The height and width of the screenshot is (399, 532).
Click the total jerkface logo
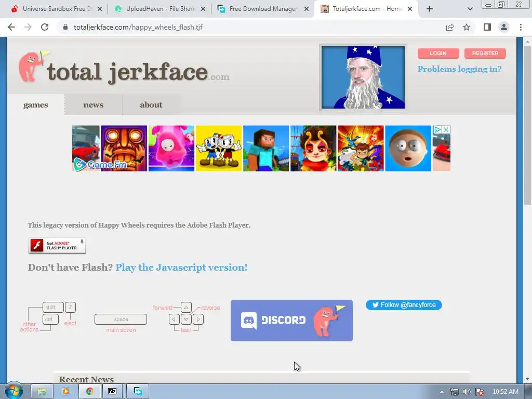click(x=124, y=68)
